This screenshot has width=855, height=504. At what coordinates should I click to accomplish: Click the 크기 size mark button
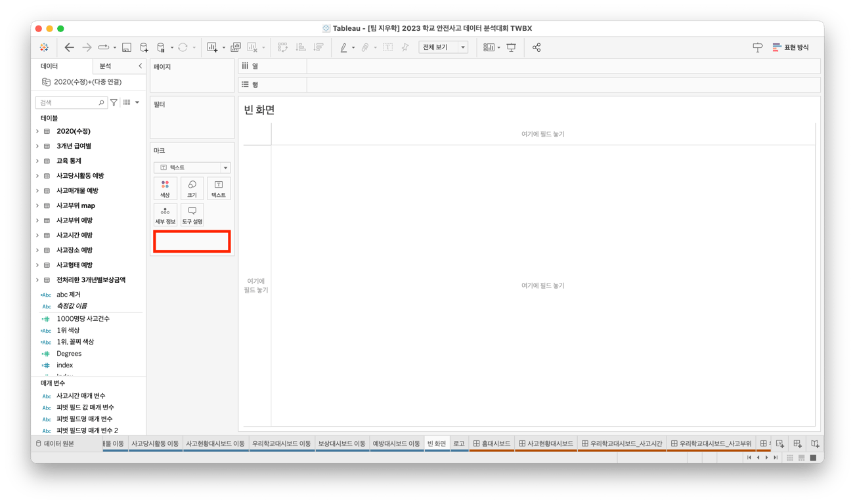click(x=192, y=188)
